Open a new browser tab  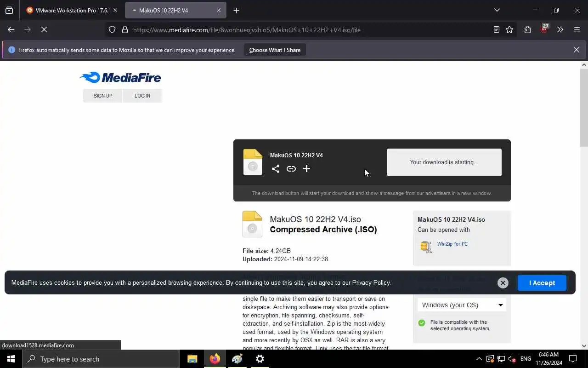coord(236,10)
